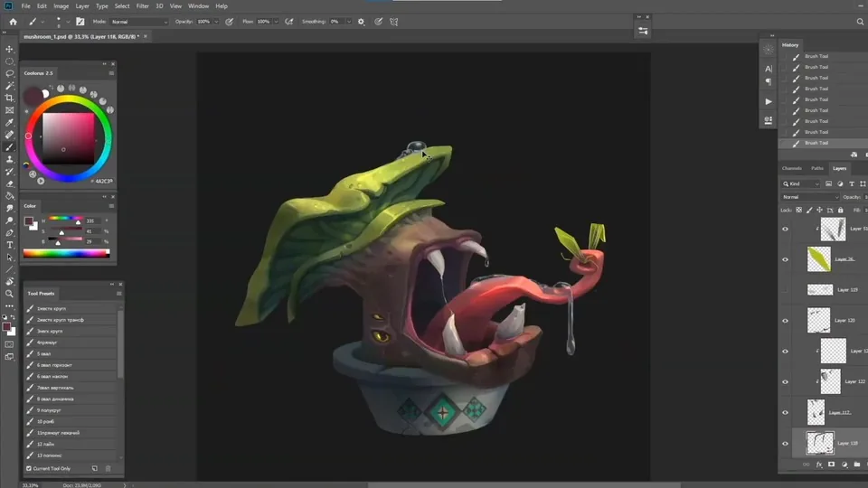Select the Frame tool
868x488 pixels.
point(9,110)
